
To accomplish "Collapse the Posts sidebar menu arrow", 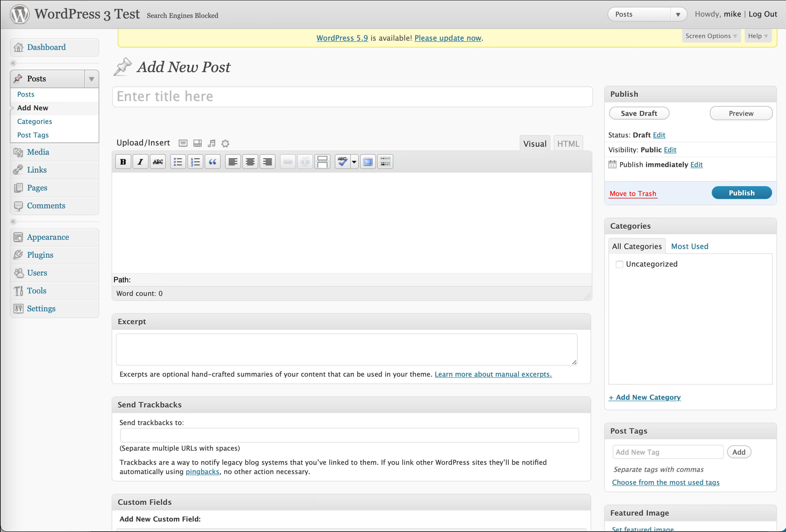I will (x=91, y=79).
